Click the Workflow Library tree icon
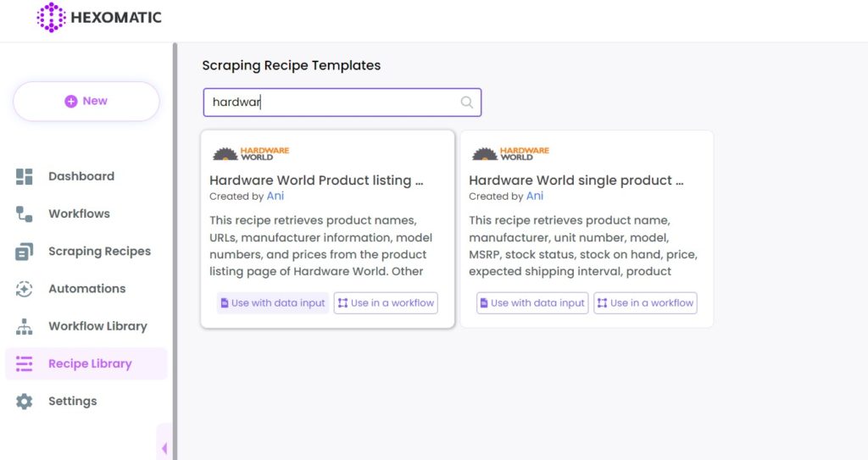The image size is (868, 460). (25, 326)
